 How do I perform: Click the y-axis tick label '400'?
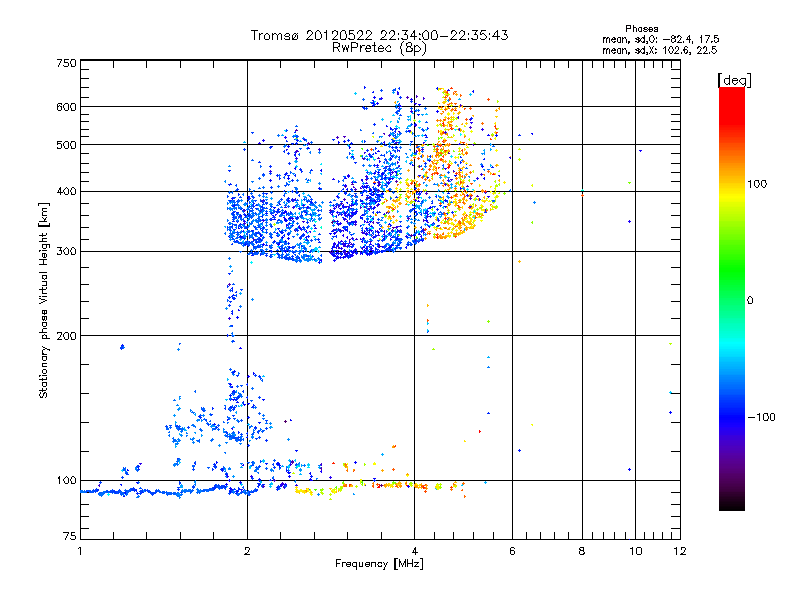pos(66,192)
